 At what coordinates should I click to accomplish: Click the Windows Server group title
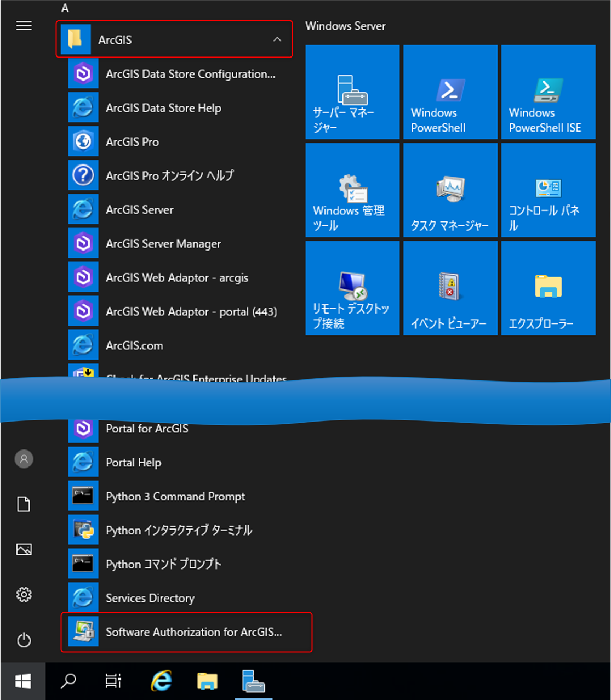(345, 26)
